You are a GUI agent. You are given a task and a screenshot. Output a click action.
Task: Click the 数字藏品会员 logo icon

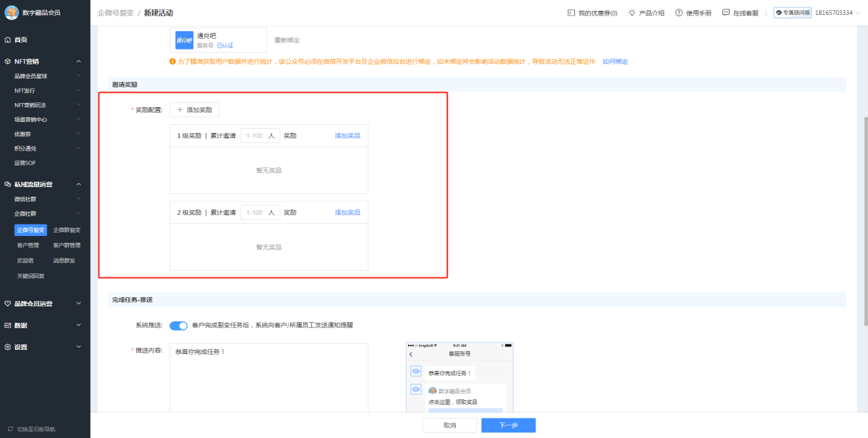[11, 12]
